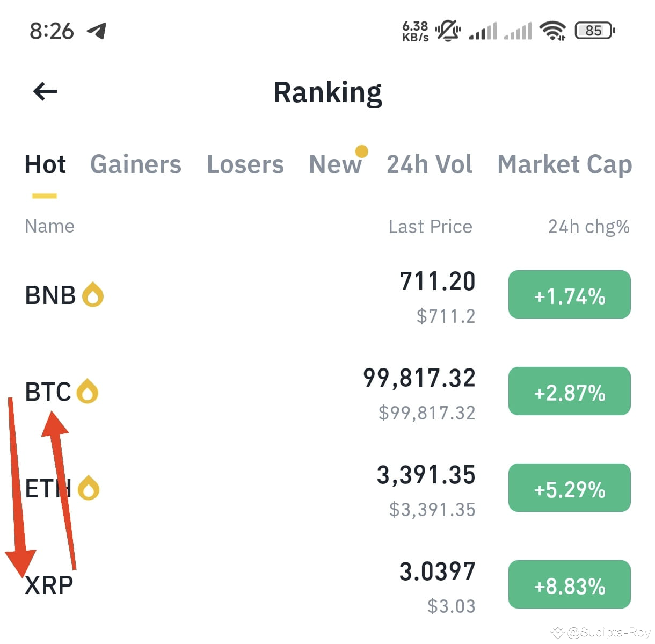Open the Losers tab
The image size is (655, 644).
(x=245, y=164)
